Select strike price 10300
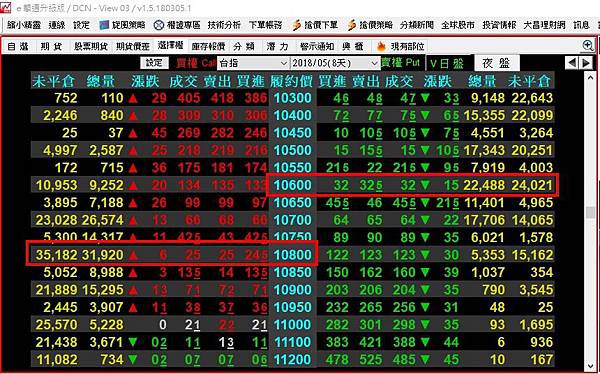The image size is (600, 374). point(293,98)
